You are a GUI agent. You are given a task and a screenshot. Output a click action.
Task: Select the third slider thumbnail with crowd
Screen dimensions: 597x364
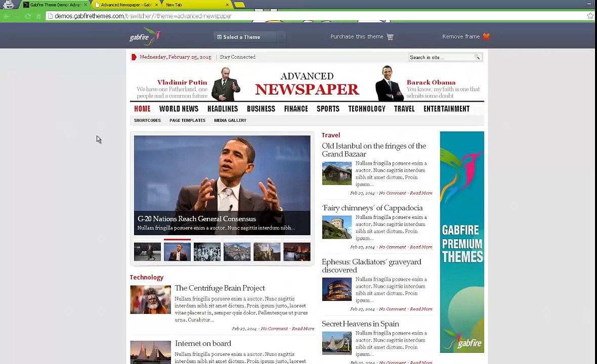(x=207, y=252)
